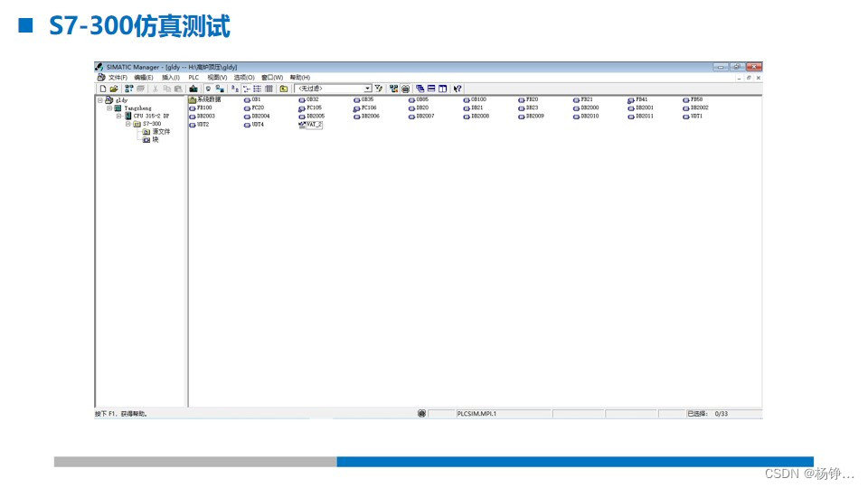Click the filter funnel icon
Viewport: 868px width, 488px height.
(379, 89)
